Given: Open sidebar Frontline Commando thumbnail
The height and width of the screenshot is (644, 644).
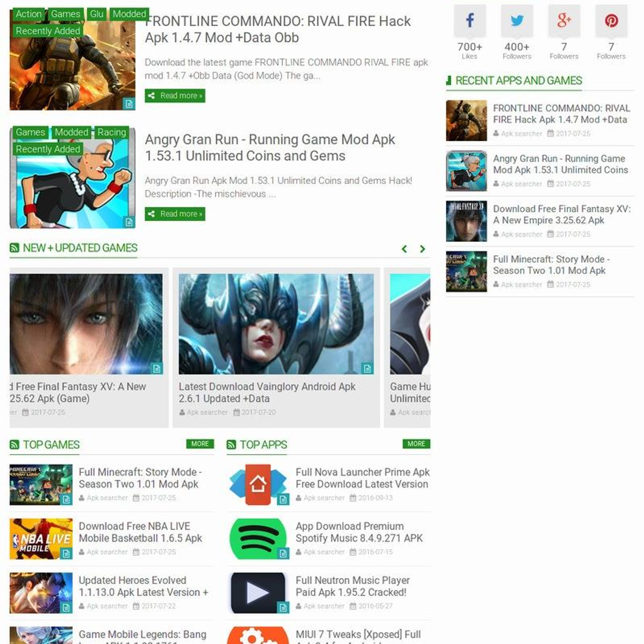Looking at the screenshot, I should click(466, 121).
